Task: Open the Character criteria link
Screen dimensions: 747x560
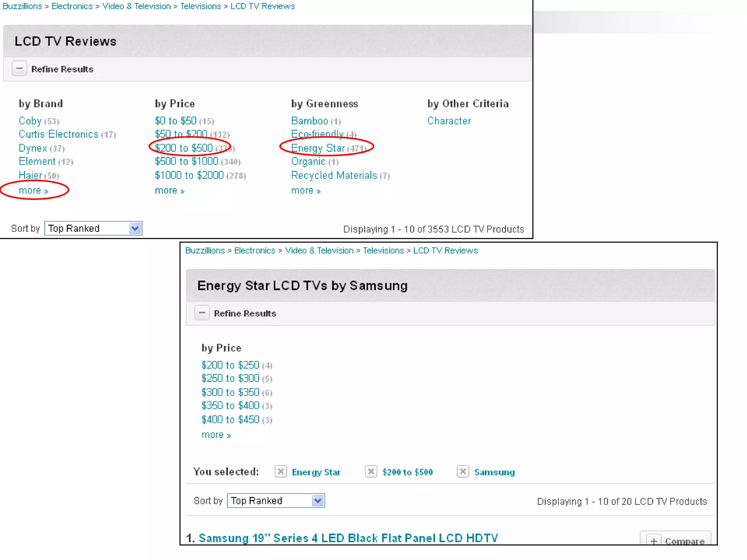Action: tap(449, 121)
